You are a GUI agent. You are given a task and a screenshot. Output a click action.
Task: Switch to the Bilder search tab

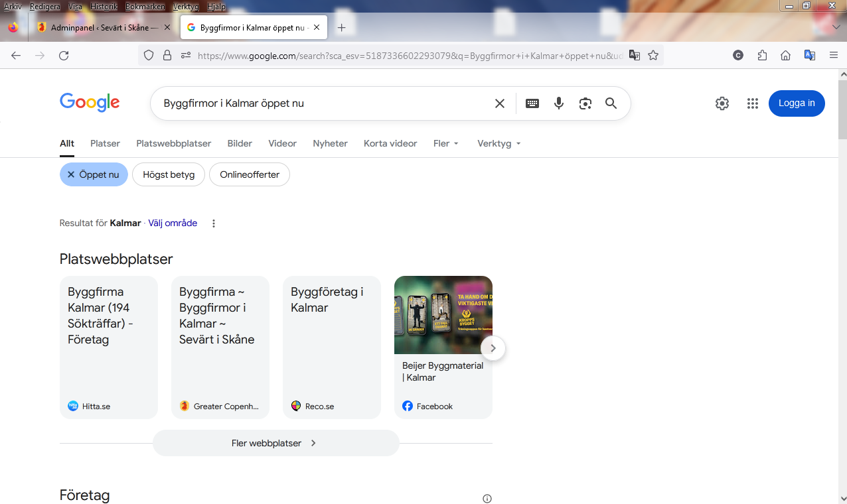(x=240, y=143)
